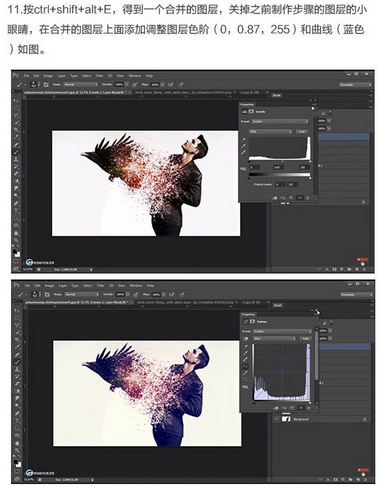The width and height of the screenshot is (381, 486).
Task: Open Layer menu in Curves screenshot
Action: tap(63, 286)
